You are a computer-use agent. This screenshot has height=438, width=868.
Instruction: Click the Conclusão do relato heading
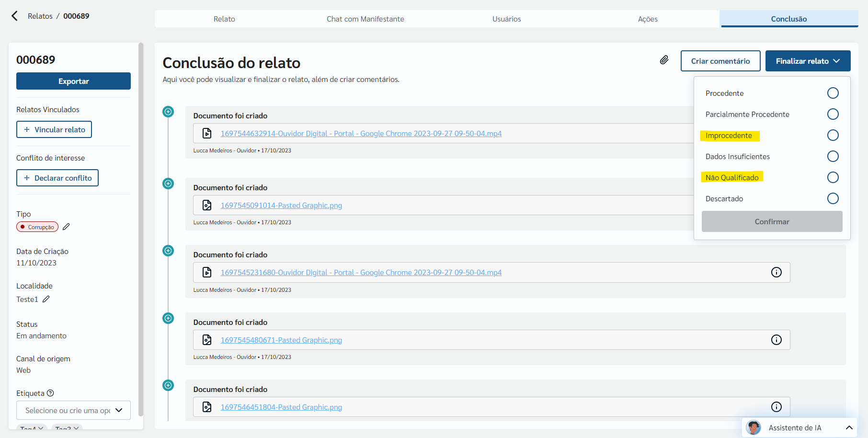pos(231,63)
